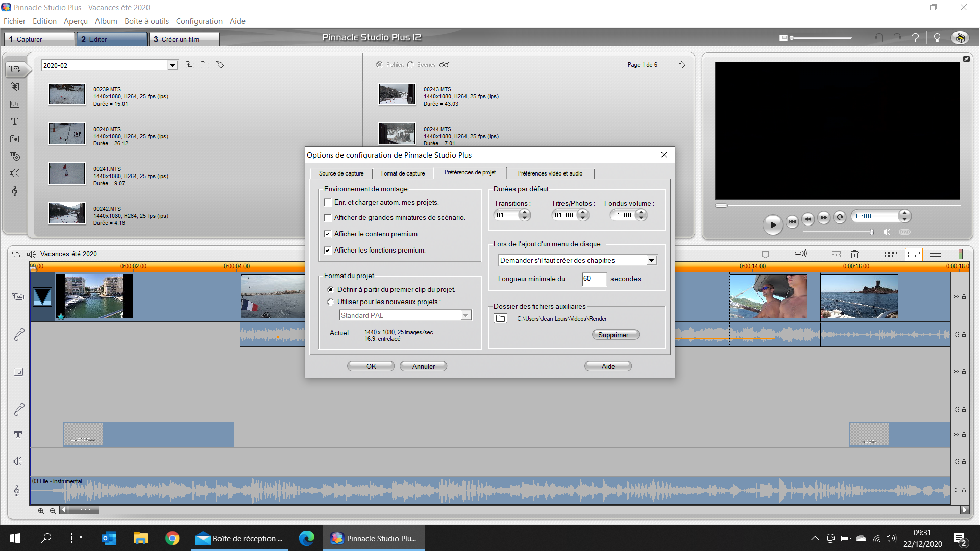Switch to storyboard view icon
The width and height of the screenshot is (980, 551).
(891, 254)
